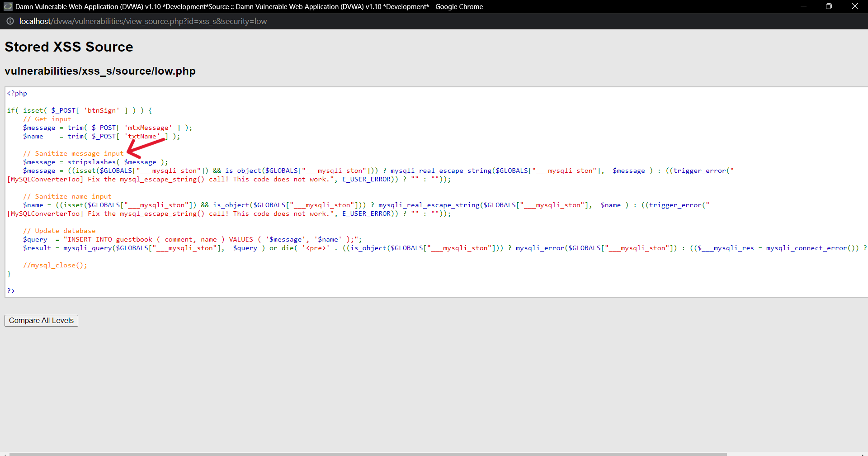Select the stripslashes function call in the code

click(92, 162)
